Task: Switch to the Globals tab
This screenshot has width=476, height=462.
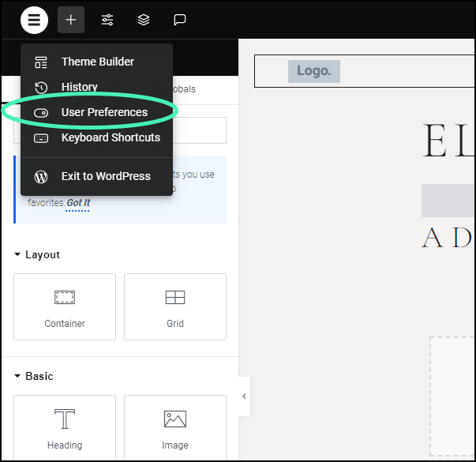Action: click(184, 89)
